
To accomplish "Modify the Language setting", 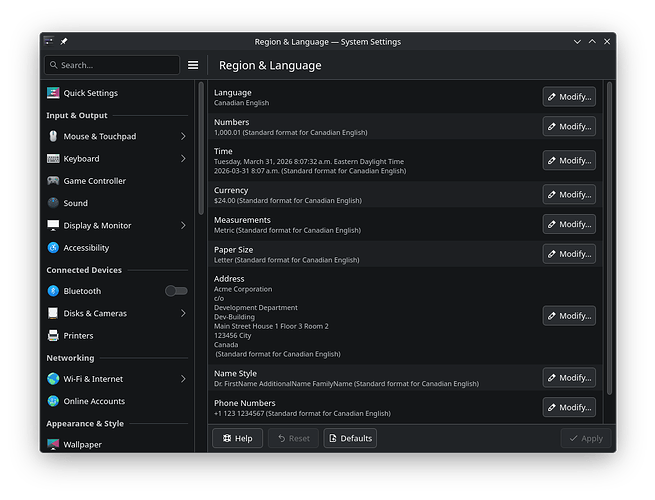I will 569,97.
